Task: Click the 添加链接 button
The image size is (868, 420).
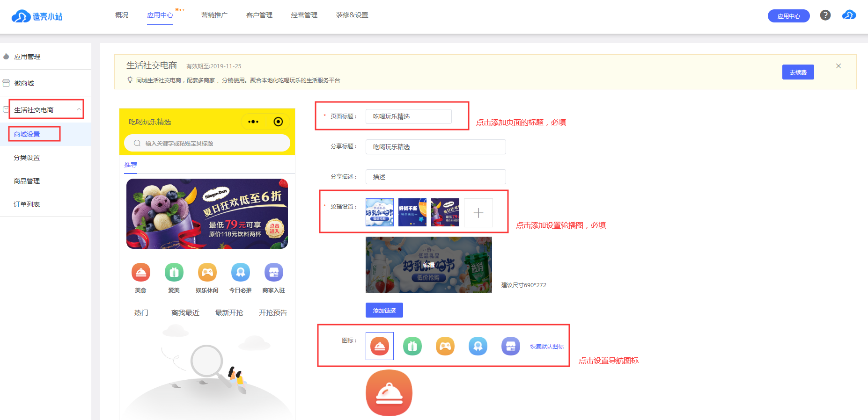Action: coord(384,310)
